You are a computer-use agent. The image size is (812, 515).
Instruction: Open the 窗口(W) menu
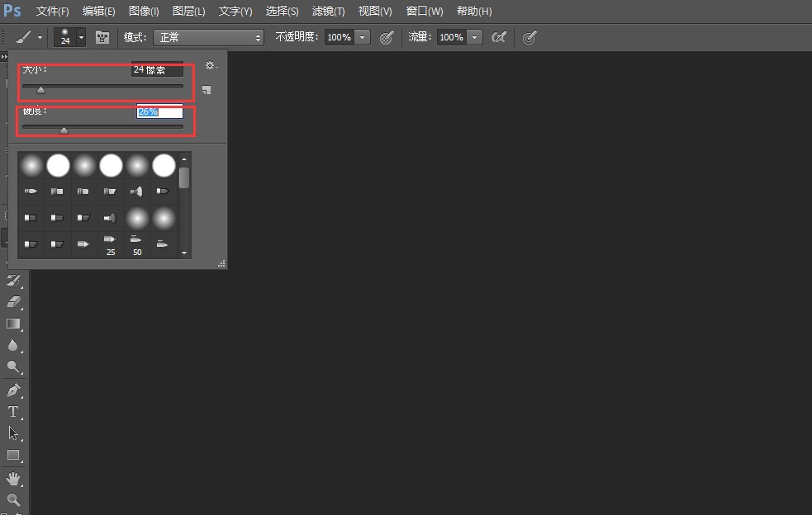point(425,11)
